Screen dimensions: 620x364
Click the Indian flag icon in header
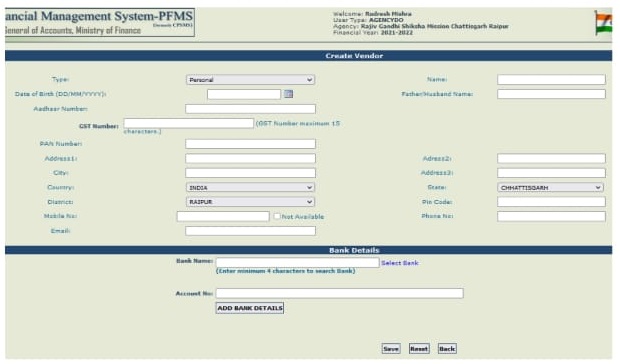[603, 23]
